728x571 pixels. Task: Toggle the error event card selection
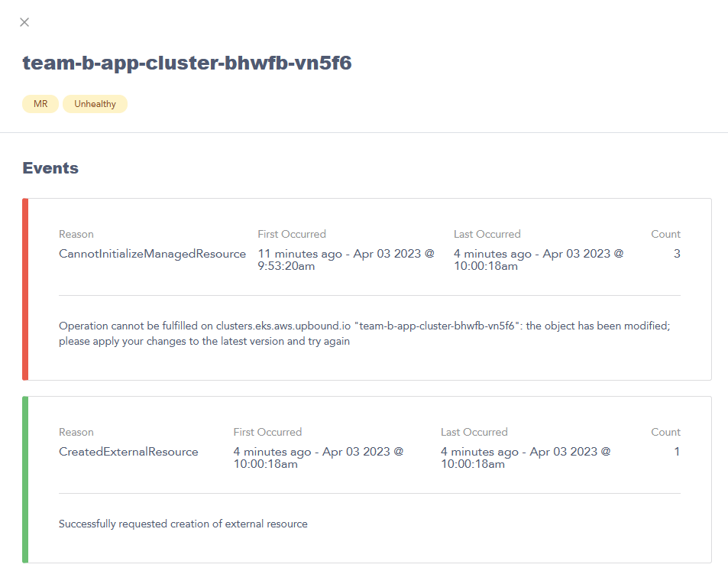(x=367, y=288)
